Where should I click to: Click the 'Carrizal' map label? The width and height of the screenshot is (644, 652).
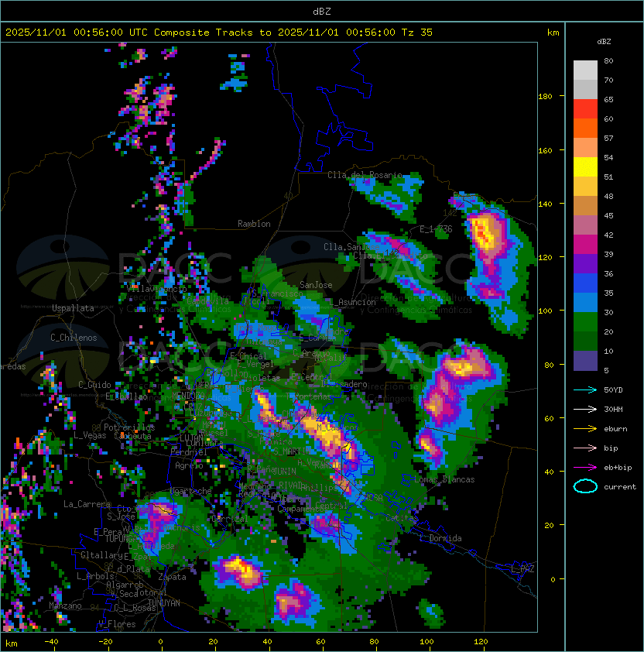click(x=230, y=519)
